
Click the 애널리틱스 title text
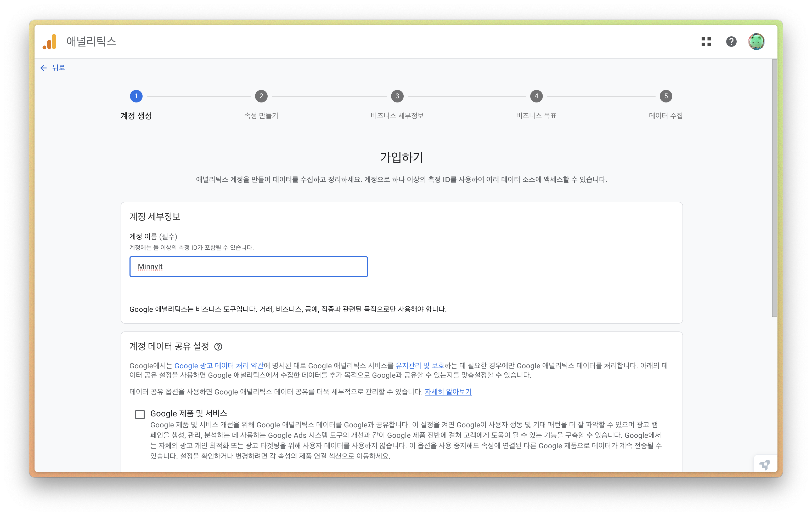click(x=91, y=42)
